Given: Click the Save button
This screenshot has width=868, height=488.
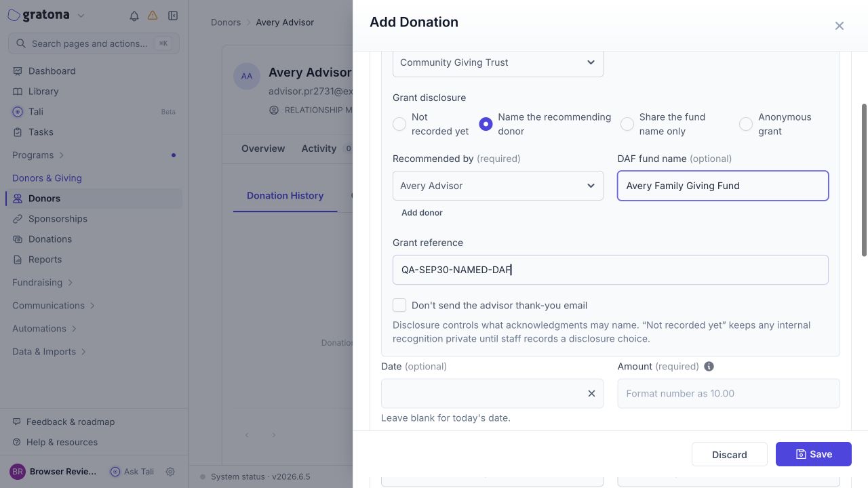Looking at the screenshot, I should pos(814,454).
